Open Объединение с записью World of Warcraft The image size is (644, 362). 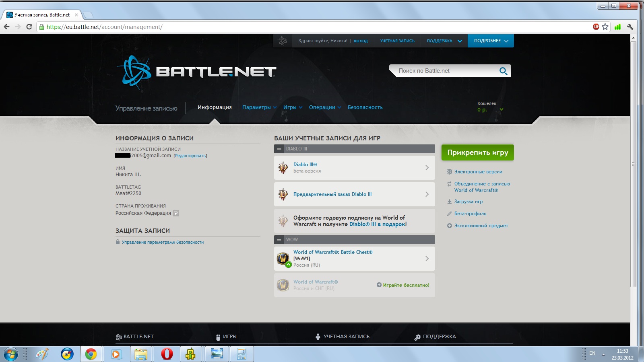tap(482, 187)
